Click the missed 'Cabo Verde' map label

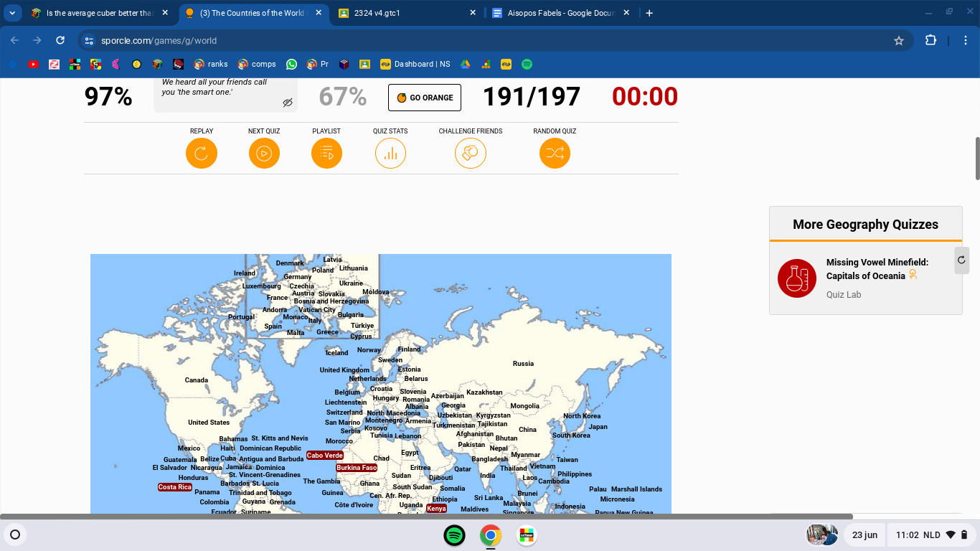point(325,456)
